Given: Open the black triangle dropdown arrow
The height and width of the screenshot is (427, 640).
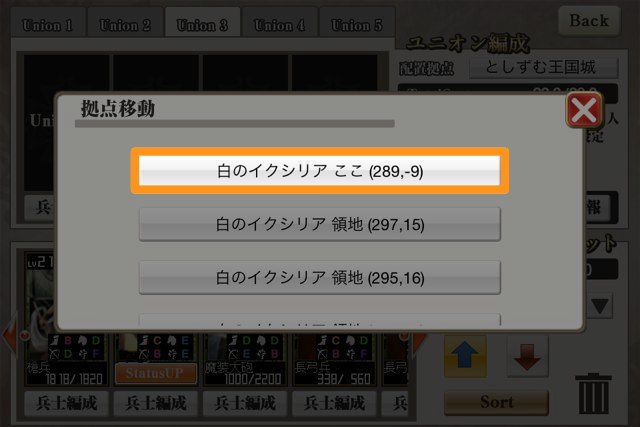Looking at the screenshot, I should (600, 306).
